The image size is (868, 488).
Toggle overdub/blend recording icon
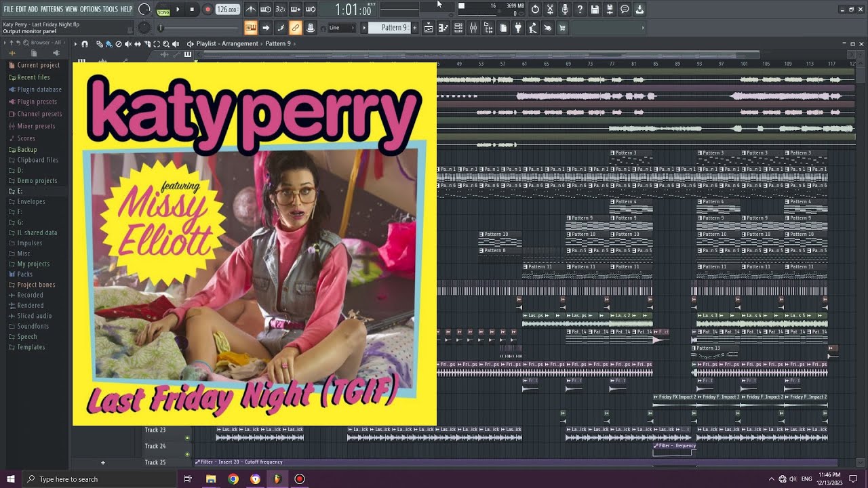pyautogui.click(x=296, y=9)
